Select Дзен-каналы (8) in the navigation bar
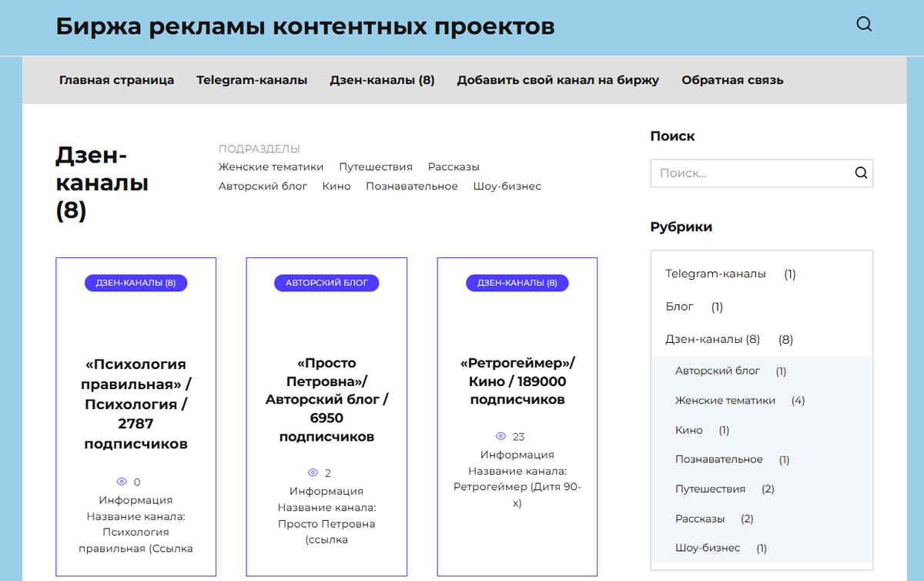924x581 pixels. (x=382, y=80)
